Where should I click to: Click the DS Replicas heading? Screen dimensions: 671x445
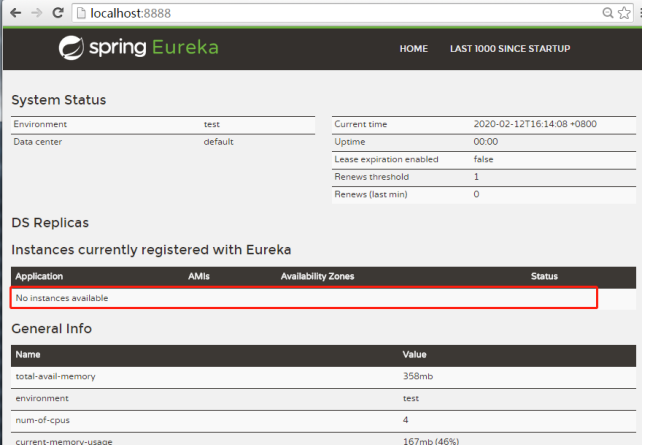point(50,222)
